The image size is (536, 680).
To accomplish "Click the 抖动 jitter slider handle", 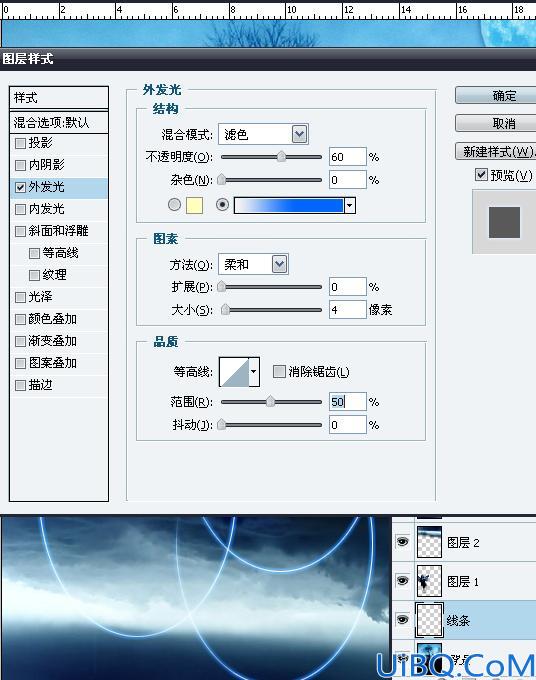I will [x=221, y=424].
